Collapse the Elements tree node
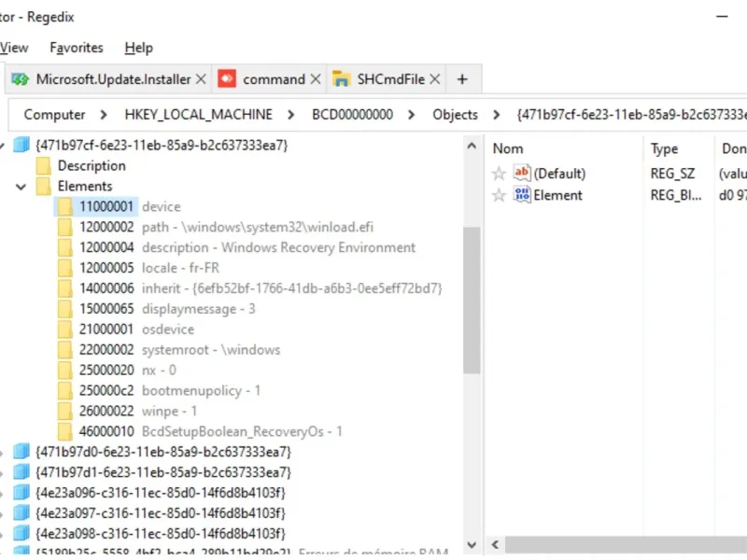The image size is (747, 560). (x=21, y=187)
